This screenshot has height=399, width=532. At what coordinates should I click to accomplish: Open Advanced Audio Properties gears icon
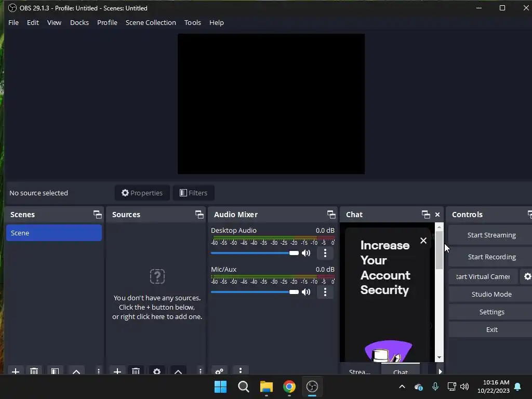click(219, 371)
